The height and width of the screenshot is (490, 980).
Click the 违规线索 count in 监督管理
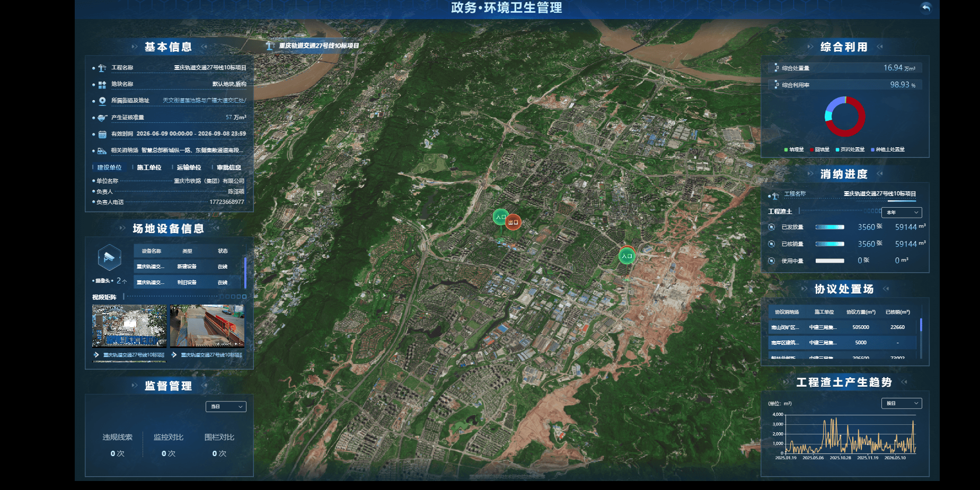coord(117,453)
